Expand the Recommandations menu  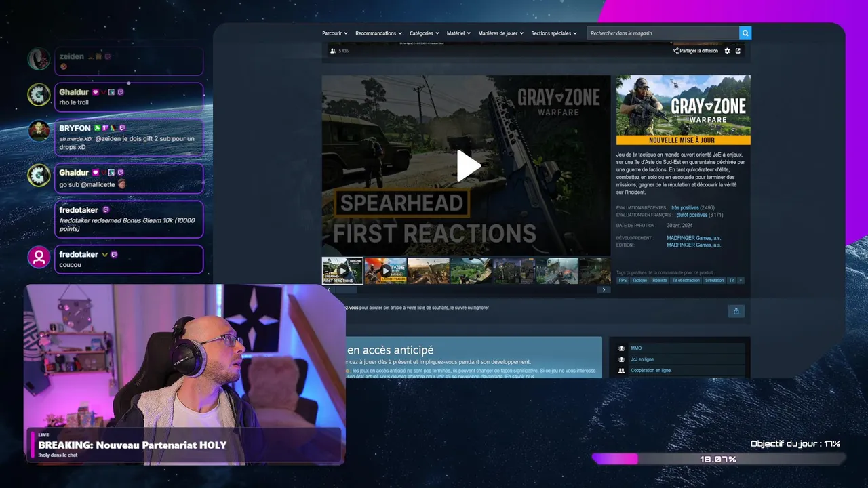coord(378,33)
